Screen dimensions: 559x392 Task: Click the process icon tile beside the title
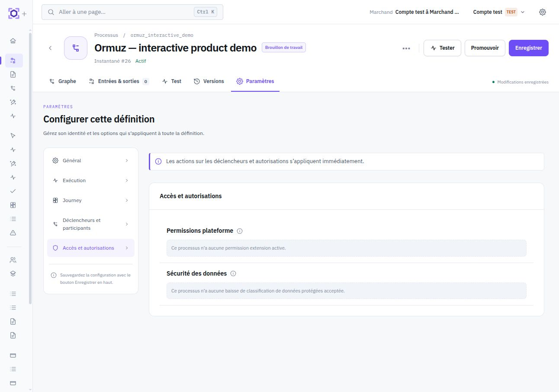(76, 48)
